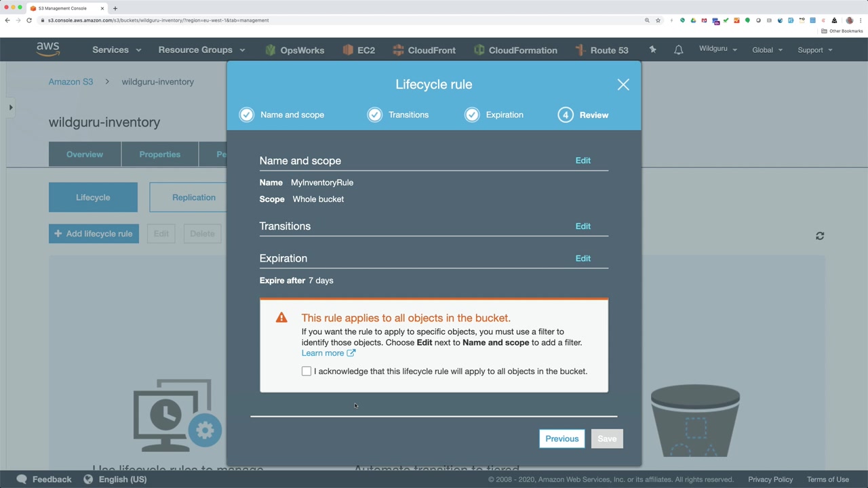Close the Lifecycle rule dialog with X

click(x=623, y=85)
